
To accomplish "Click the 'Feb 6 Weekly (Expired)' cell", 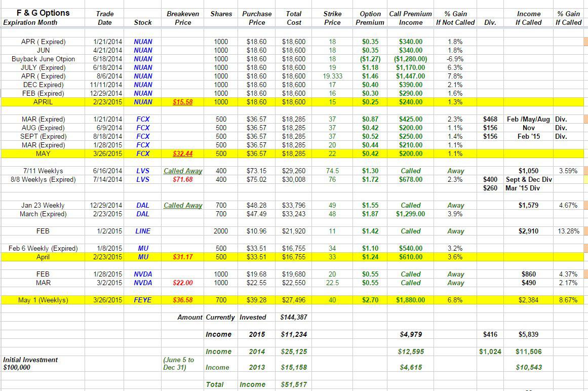I will tap(43, 249).
